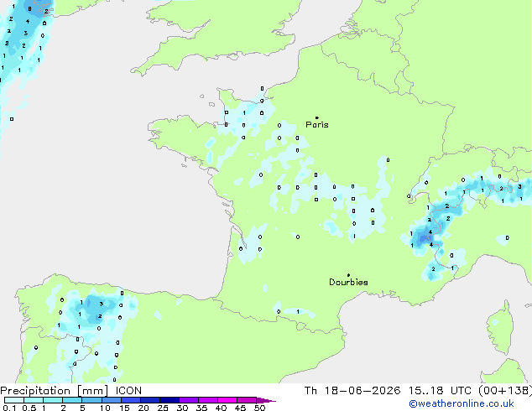Click the '(00+138)' forecast run text
The width and height of the screenshot is (532, 411).
(x=505, y=391)
